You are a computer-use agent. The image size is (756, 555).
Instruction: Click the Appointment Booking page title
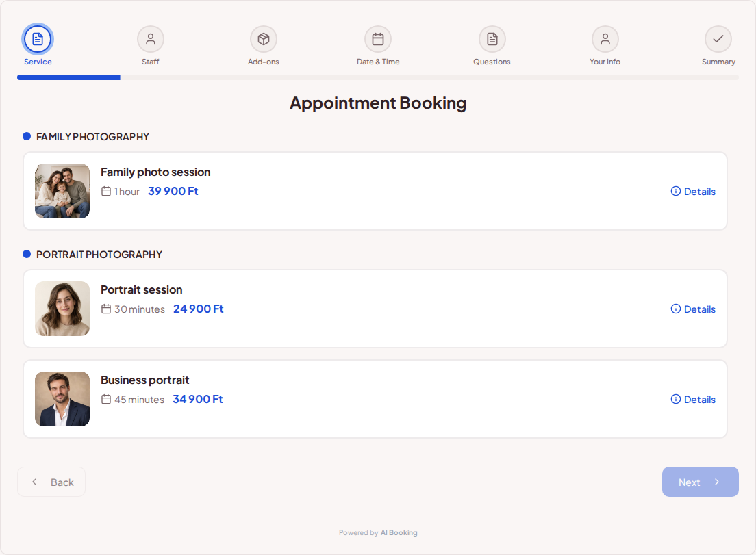[x=378, y=103]
